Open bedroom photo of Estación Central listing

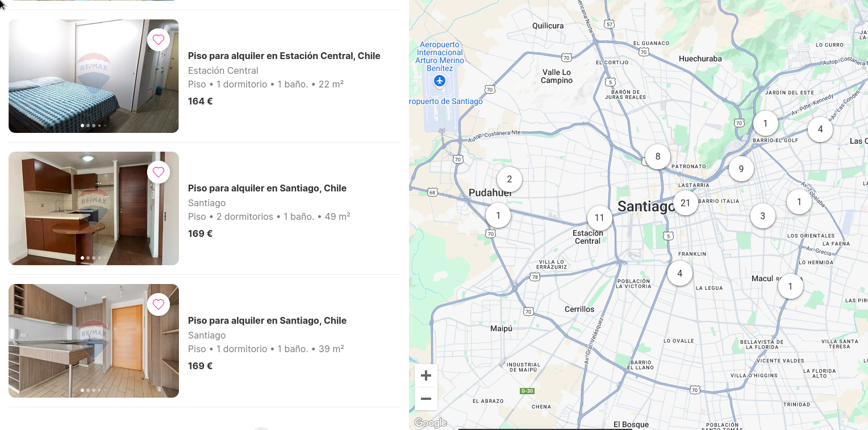(94, 76)
